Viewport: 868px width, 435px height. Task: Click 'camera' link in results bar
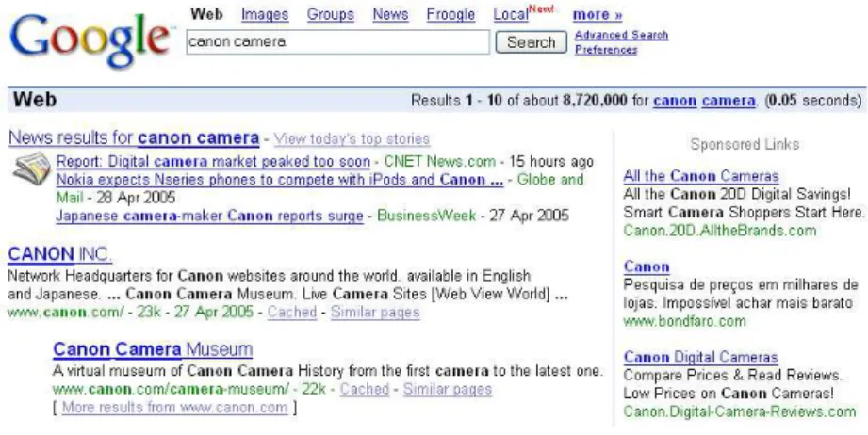(x=729, y=101)
